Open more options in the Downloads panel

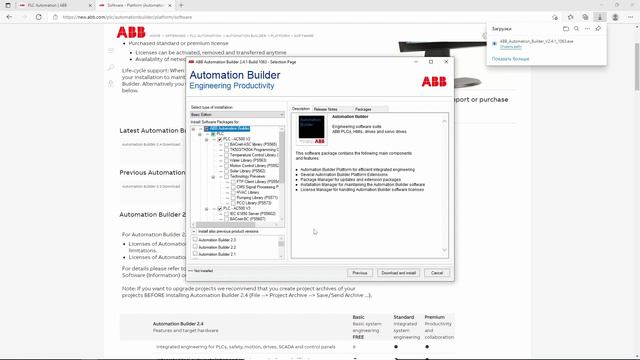tap(587, 29)
